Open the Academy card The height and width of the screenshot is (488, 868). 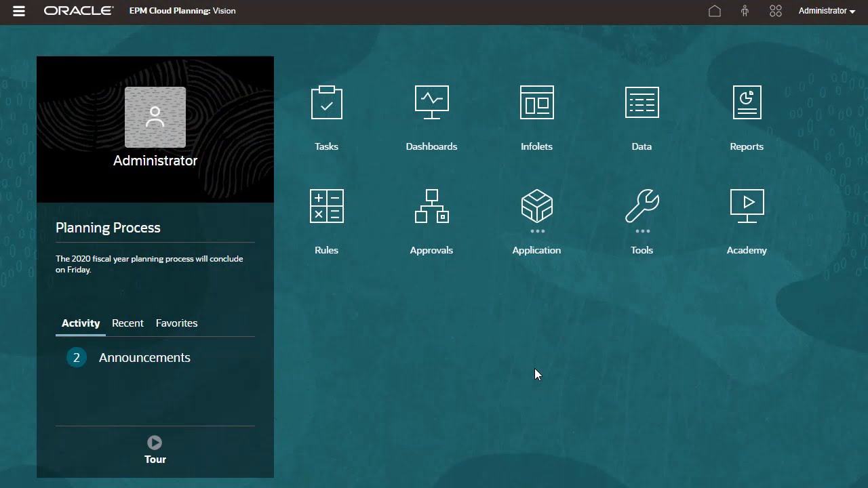pyautogui.click(x=747, y=221)
